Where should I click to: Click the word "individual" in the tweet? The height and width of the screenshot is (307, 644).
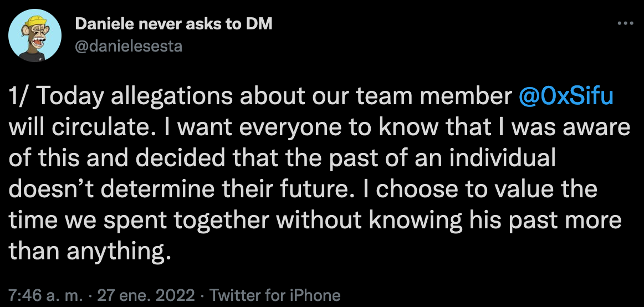495,160
